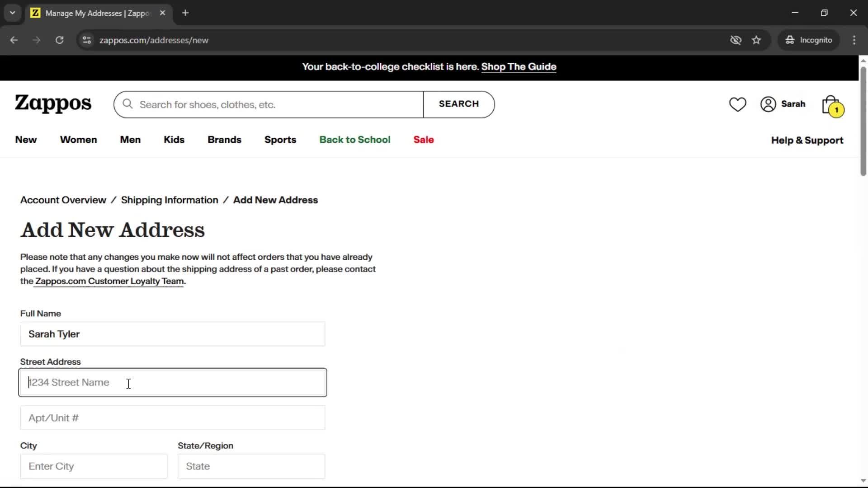Click the State/Region field
868x488 pixels.
[251, 466]
